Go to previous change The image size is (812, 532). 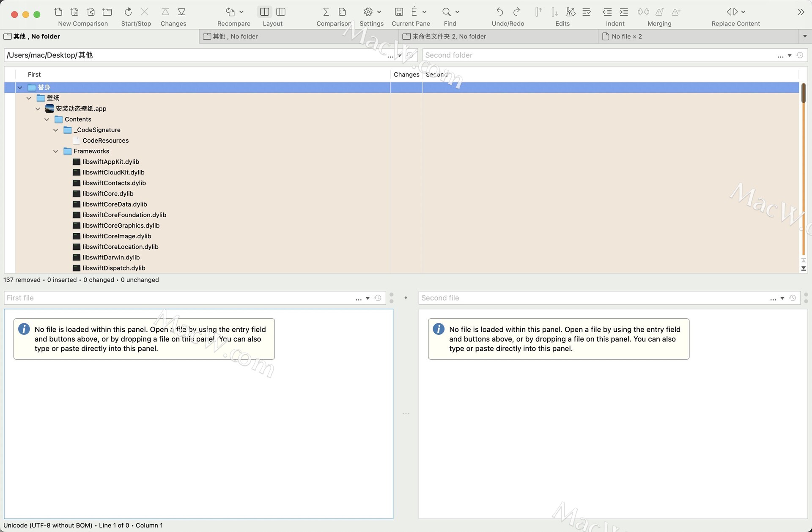165,12
